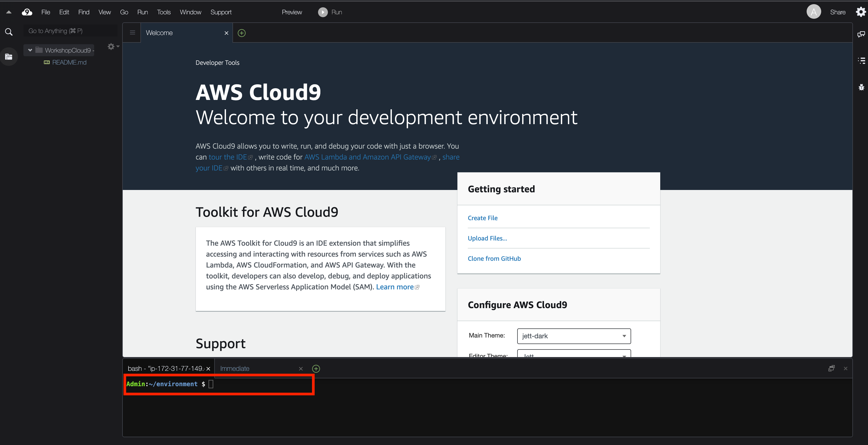This screenshot has height=445, width=868.
Task: Close the terminal console panel
Action: pos(845,368)
